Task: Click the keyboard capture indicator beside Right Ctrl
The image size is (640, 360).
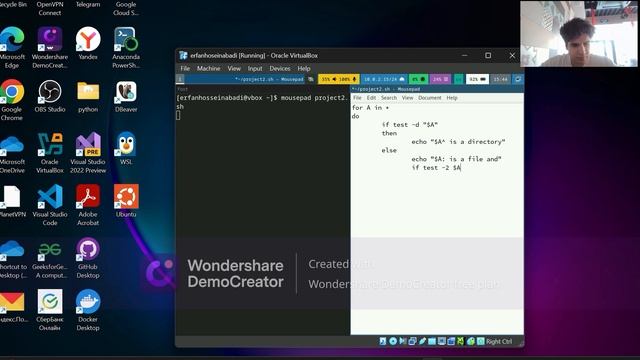Action: pyautogui.click(x=480, y=341)
